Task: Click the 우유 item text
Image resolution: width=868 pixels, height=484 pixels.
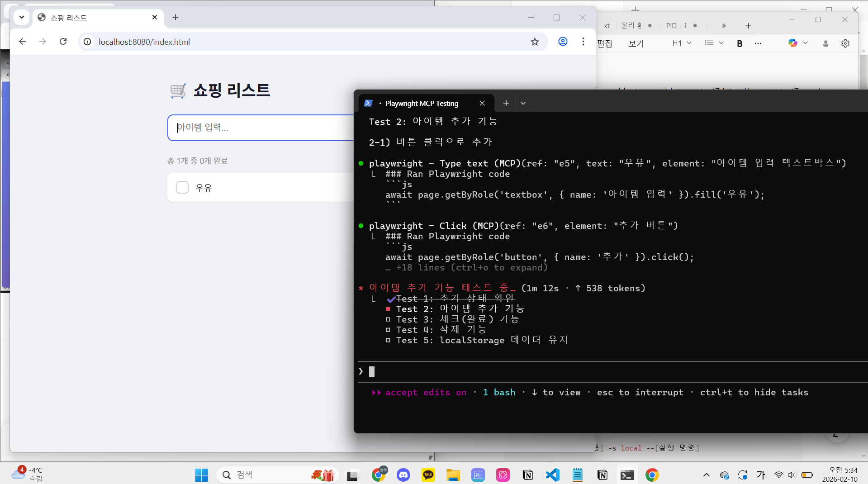Action: 204,188
